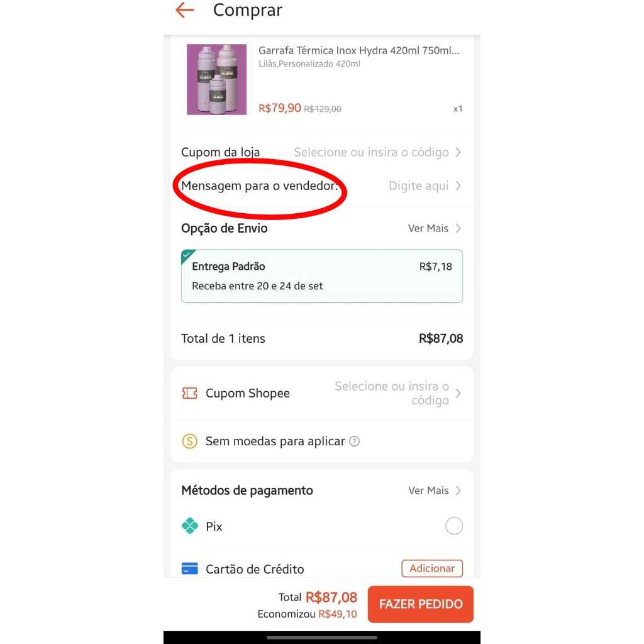Open the thermal bottle product image
Viewport: 644px width, 644px height.
(x=216, y=79)
